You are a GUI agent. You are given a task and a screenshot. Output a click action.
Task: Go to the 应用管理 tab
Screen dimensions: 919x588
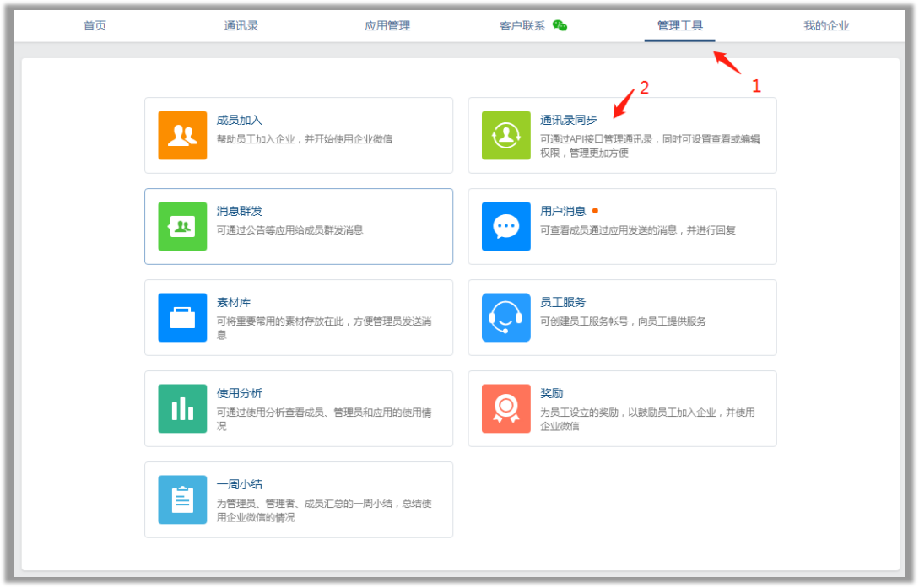point(387,25)
